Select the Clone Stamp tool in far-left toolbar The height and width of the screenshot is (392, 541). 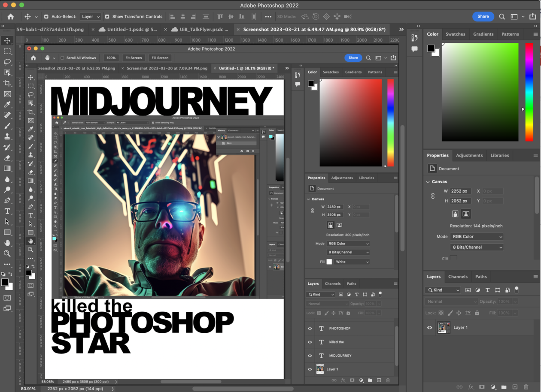[x=7, y=136]
